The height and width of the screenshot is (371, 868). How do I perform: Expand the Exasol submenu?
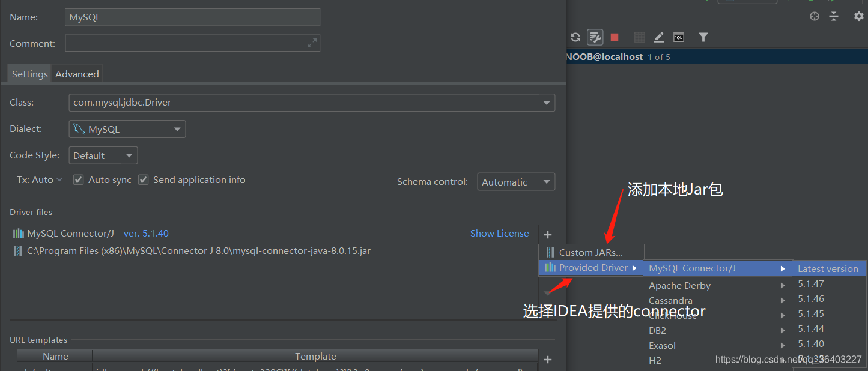tap(717, 345)
